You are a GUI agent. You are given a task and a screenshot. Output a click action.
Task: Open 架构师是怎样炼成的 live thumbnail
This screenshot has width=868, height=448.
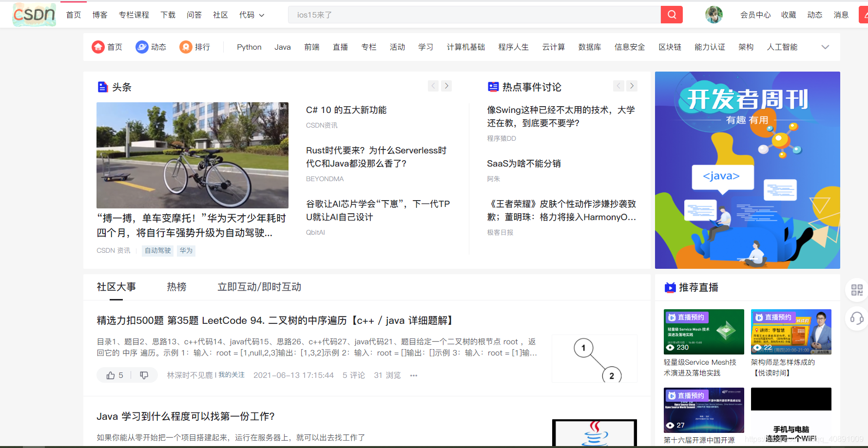tap(791, 332)
